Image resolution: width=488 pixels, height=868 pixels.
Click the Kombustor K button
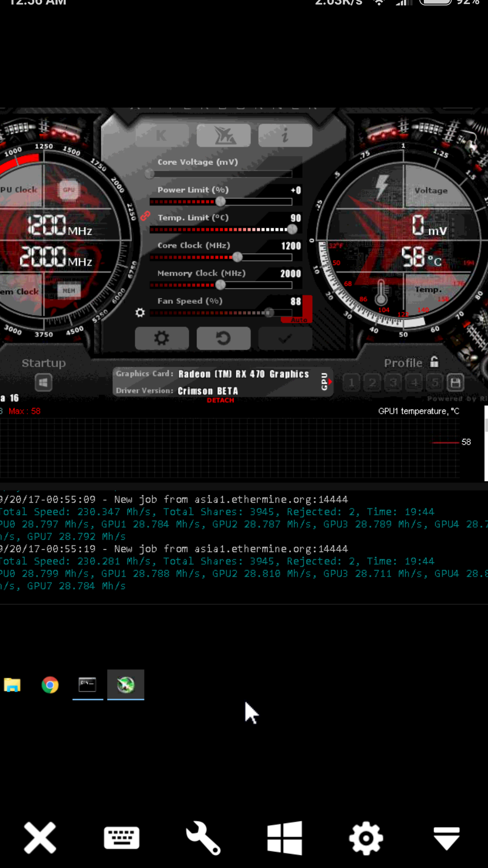[x=162, y=135]
